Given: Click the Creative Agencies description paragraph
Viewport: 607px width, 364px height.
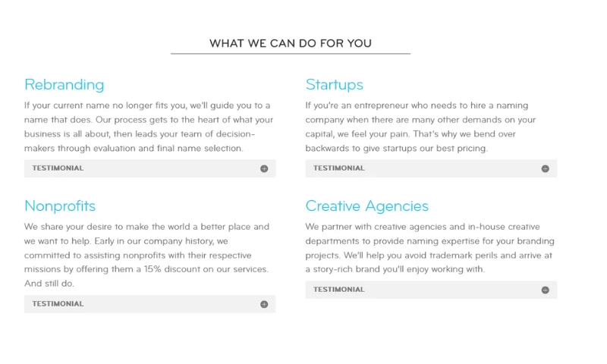Looking at the screenshot, I should click(429, 248).
